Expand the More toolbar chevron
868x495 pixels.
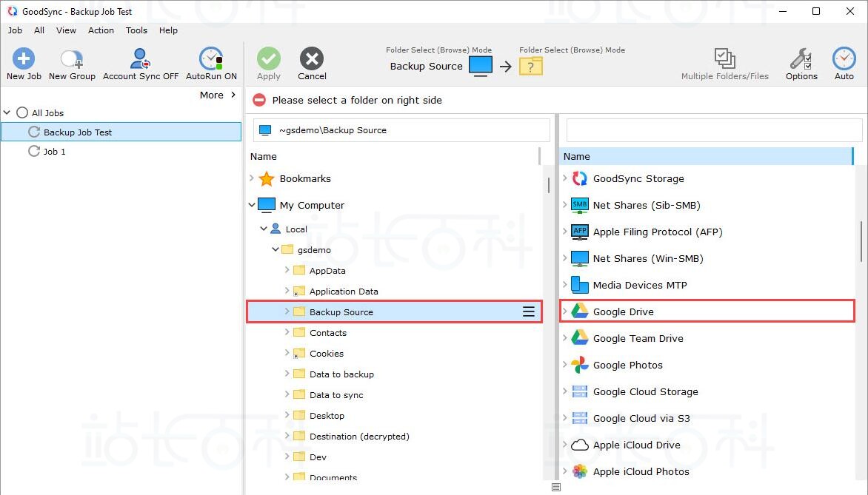tap(233, 95)
